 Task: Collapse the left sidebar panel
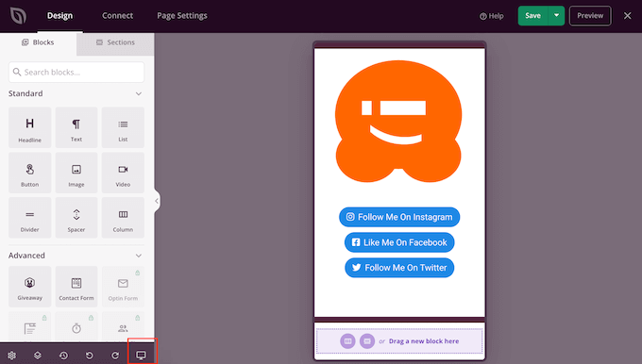(157, 201)
